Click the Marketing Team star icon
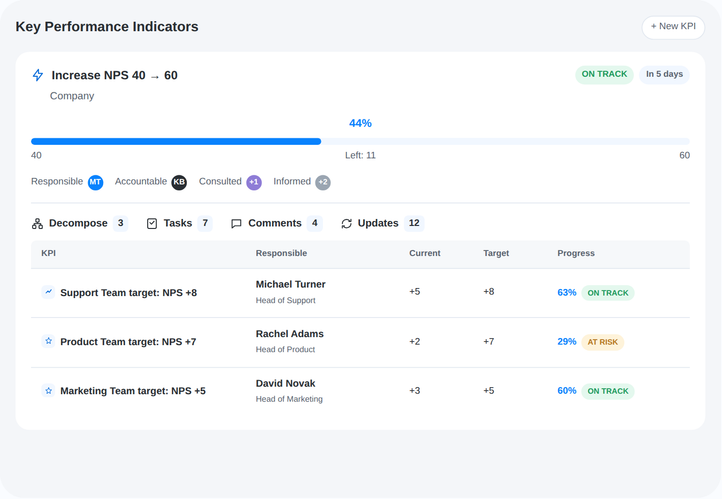The image size is (722, 499). click(48, 391)
